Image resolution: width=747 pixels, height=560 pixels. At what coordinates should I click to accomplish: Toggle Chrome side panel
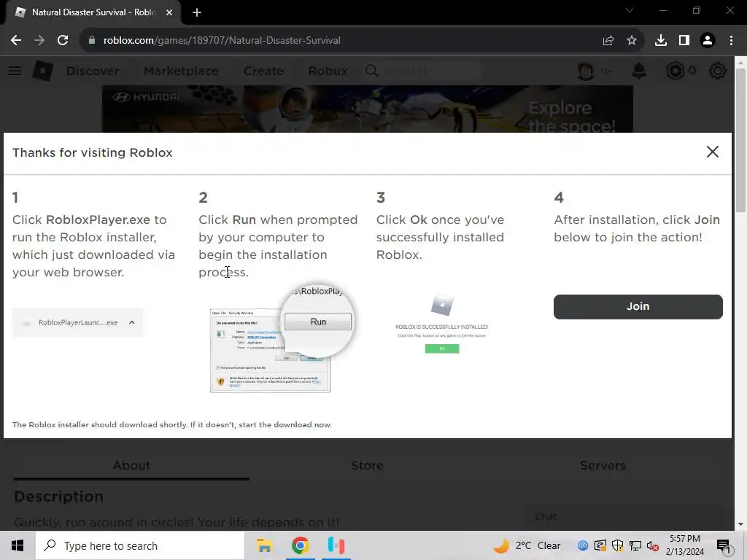pyautogui.click(x=684, y=41)
